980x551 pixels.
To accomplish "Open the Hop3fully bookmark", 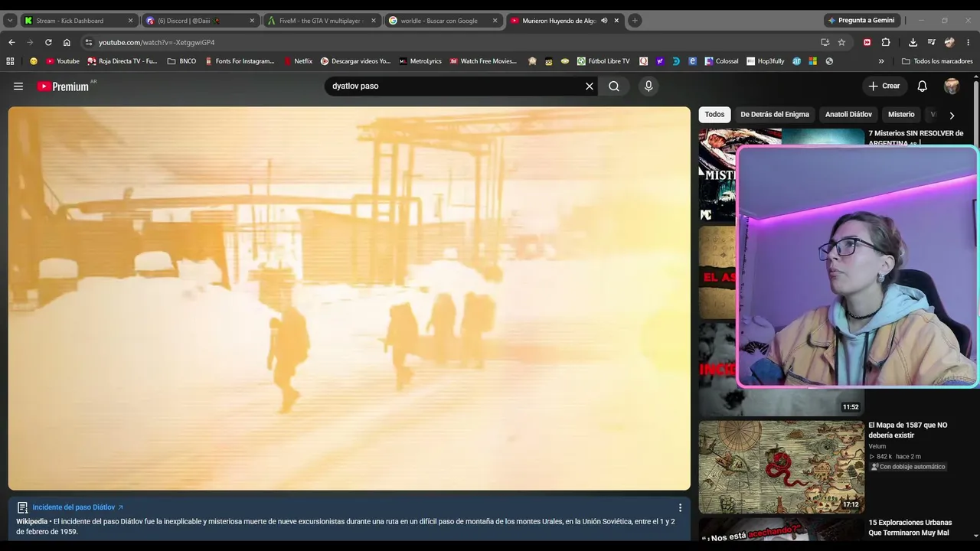I will point(766,61).
